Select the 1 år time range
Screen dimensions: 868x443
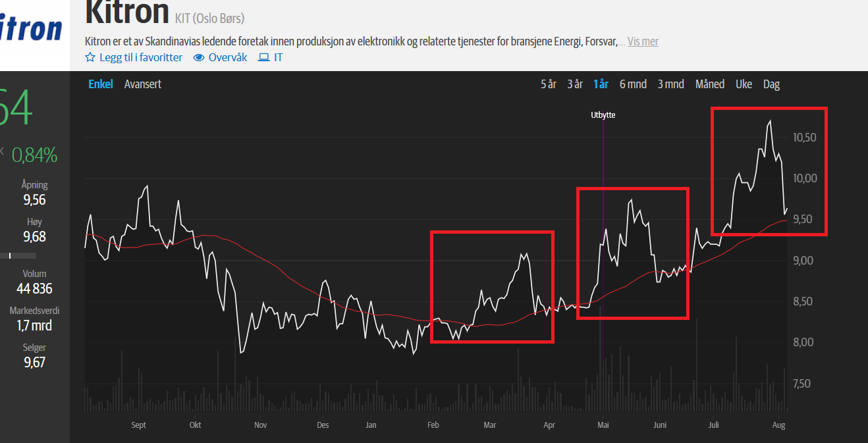[x=601, y=84]
